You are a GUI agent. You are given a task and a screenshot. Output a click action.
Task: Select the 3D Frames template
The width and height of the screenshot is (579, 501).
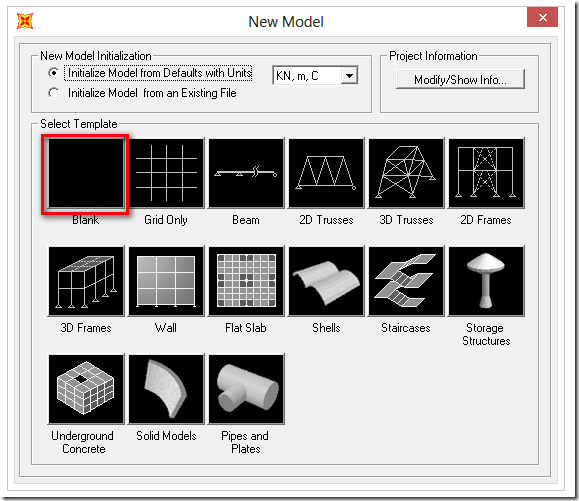[86, 281]
